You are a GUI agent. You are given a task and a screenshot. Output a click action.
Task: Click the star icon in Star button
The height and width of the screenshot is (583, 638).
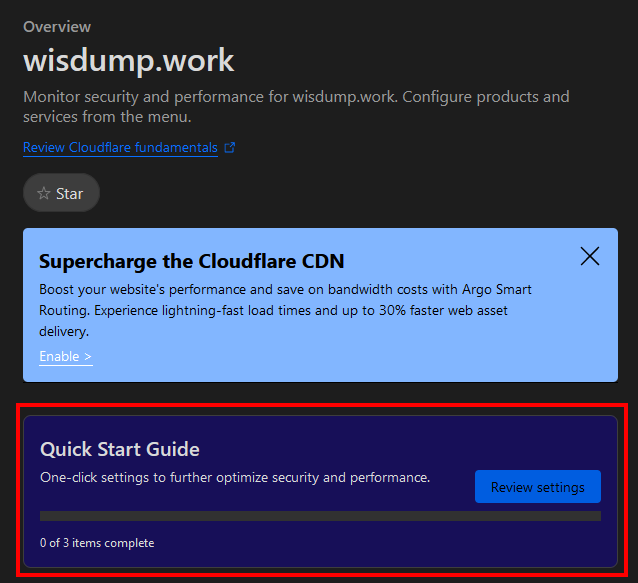pyautogui.click(x=43, y=194)
